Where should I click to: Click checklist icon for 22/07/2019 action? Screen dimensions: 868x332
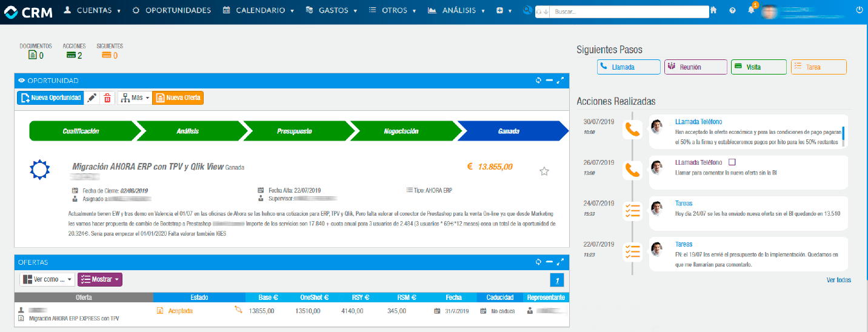[x=633, y=252]
